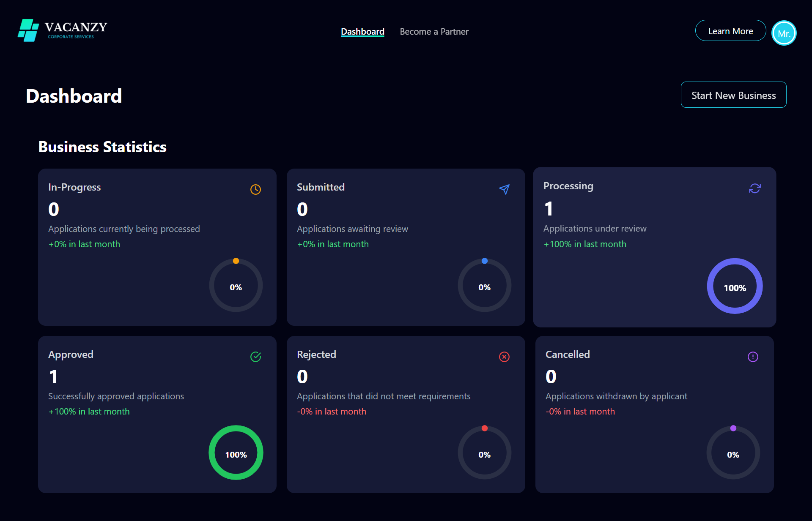Click the refresh icon on Processing card
The image size is (812, 521).
(755, 188)
